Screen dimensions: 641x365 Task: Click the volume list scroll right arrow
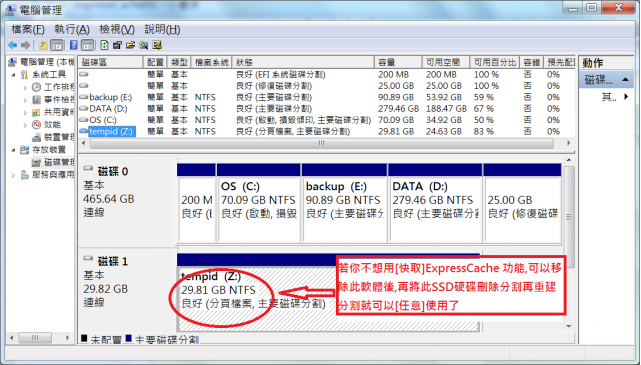coord(568,143)
